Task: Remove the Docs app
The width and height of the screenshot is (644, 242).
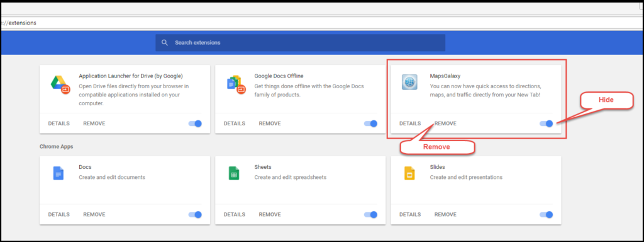Action: click(x=94, y=214)
